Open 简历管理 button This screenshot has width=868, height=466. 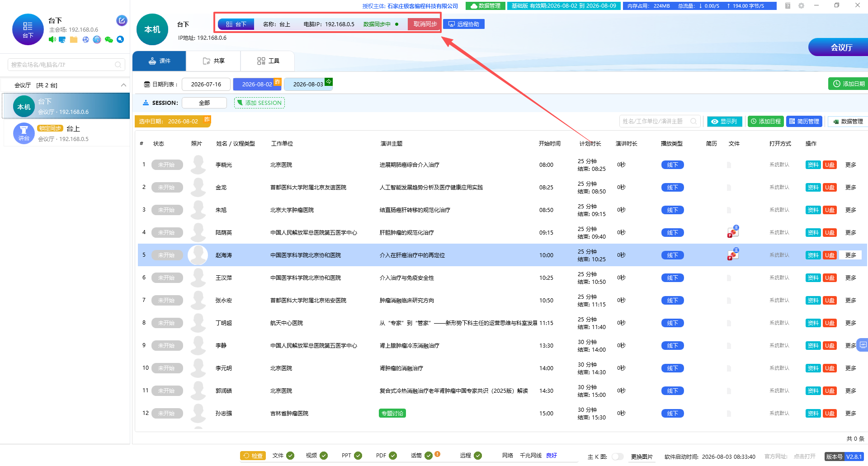point(804,121)
